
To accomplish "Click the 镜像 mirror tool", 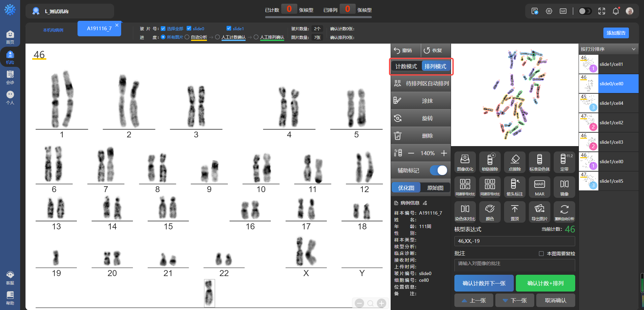I will click(564, 187).
